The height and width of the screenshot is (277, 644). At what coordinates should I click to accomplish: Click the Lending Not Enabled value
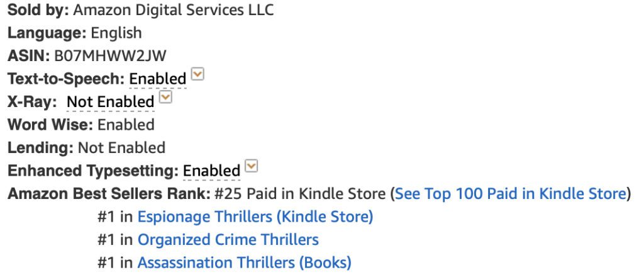point(121,148)
